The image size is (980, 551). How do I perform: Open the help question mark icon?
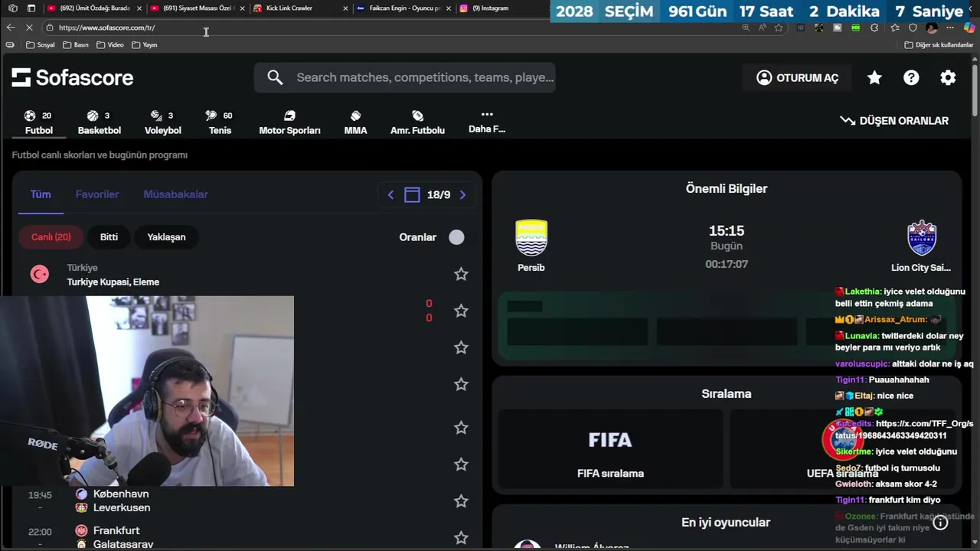tap(911, 77)
